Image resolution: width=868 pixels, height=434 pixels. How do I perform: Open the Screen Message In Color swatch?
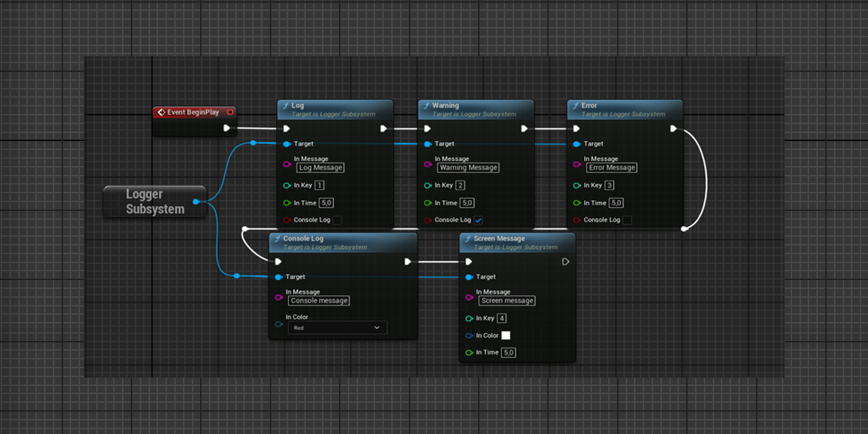(x=506, y=336)
